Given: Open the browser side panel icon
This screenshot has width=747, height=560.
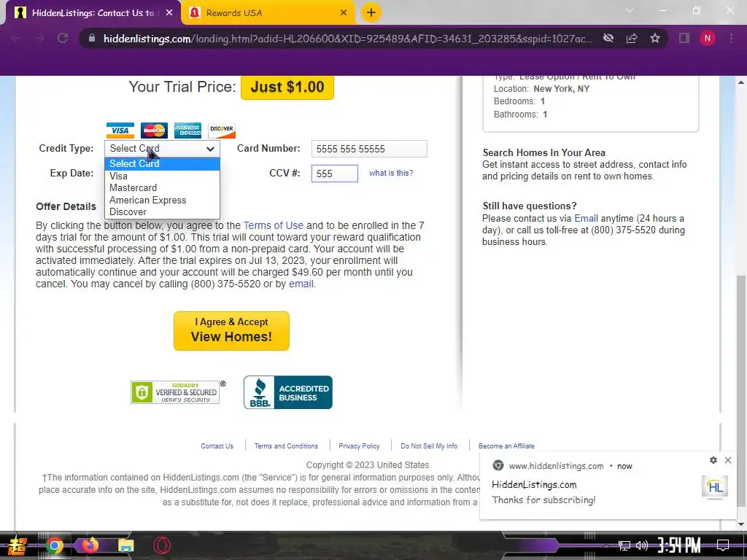Looking at the screenshot, I should [x=684, y=38].
